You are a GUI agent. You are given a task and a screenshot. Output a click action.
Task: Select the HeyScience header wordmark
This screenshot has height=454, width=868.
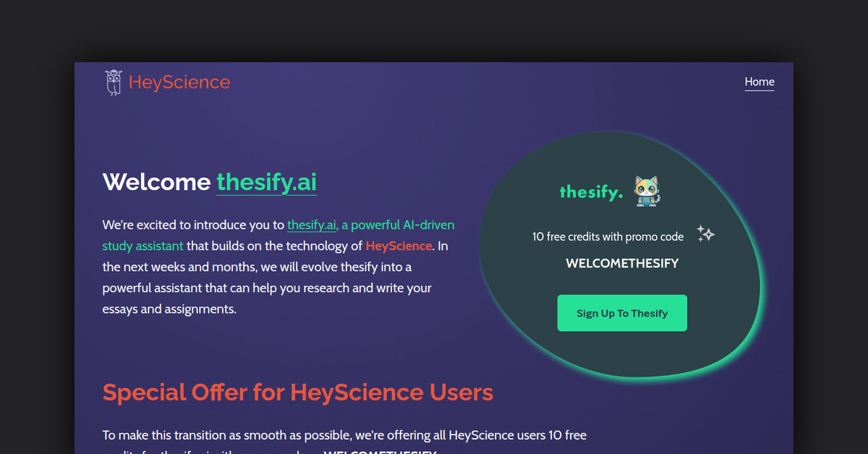[x=179, y=82]
